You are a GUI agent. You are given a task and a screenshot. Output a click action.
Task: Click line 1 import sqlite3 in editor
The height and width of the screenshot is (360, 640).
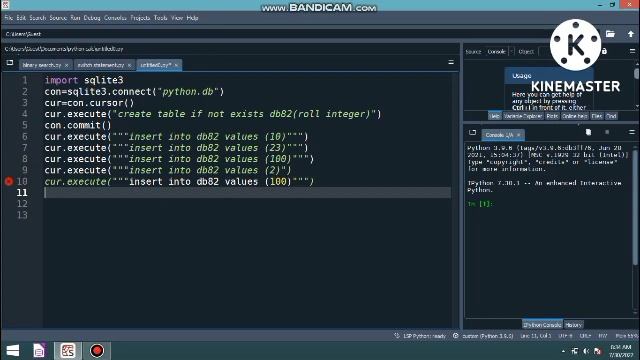point(84,80)
